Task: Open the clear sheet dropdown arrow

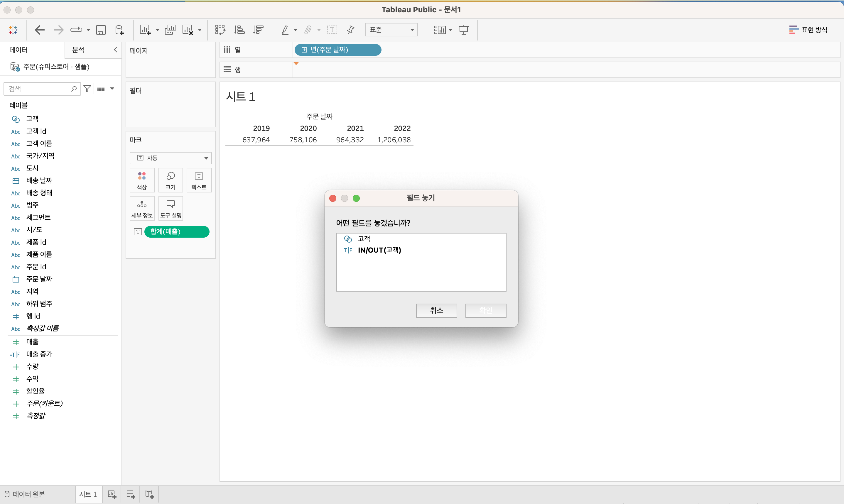Action: (x=200, y=30)
